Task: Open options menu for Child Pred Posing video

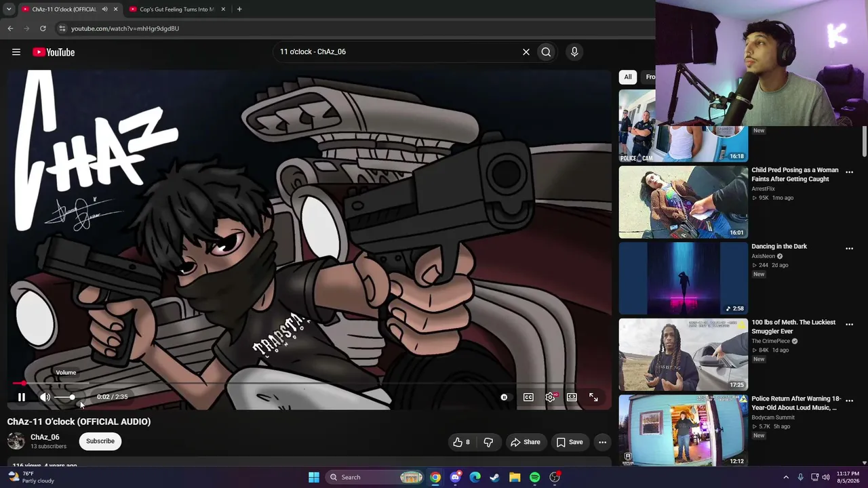Action: click(x=849, y=172)
